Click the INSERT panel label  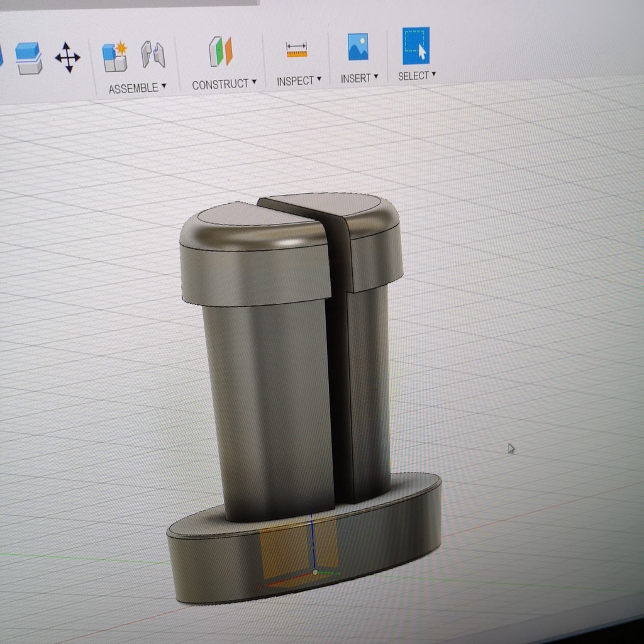coord(357,78)
